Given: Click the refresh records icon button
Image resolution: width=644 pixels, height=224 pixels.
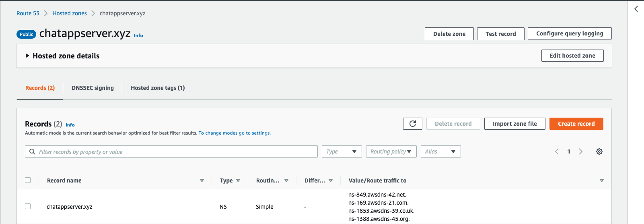Looking at the screenshot, I should 412,124.
